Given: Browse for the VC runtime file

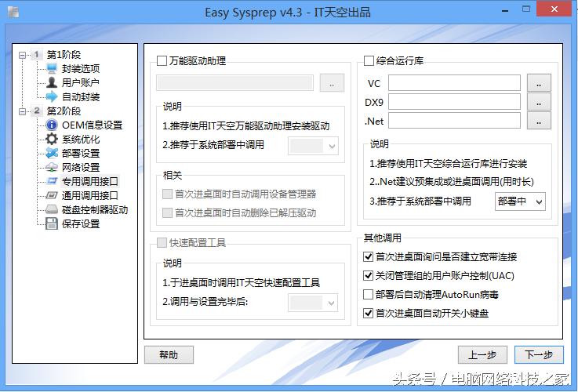Looking at the screenshot, I should (x=539, y=83).
